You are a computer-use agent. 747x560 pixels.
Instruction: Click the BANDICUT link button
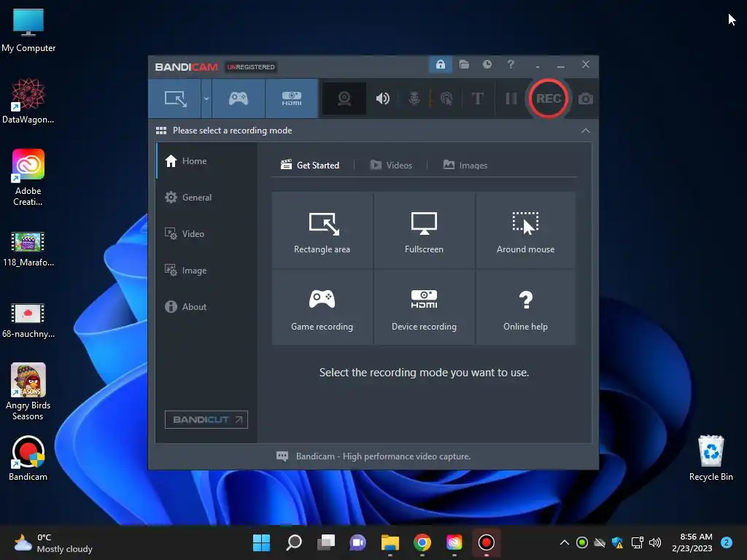click(x=206, y=419)
